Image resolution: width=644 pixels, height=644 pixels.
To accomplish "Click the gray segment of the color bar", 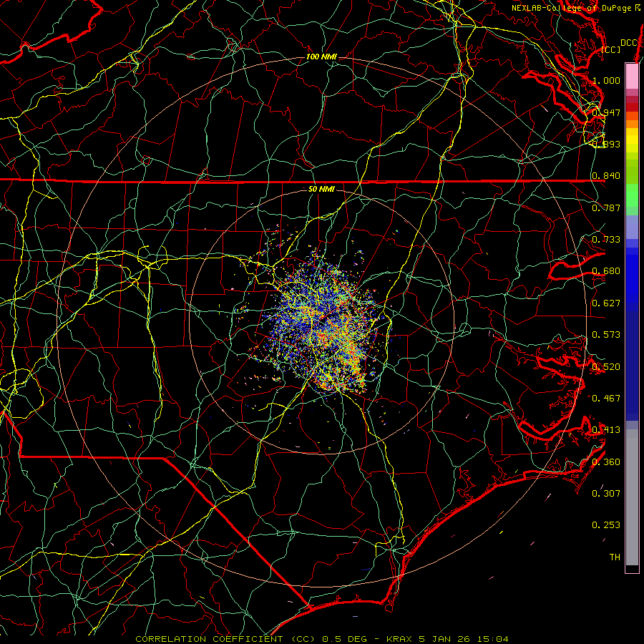I will (632, 497).
